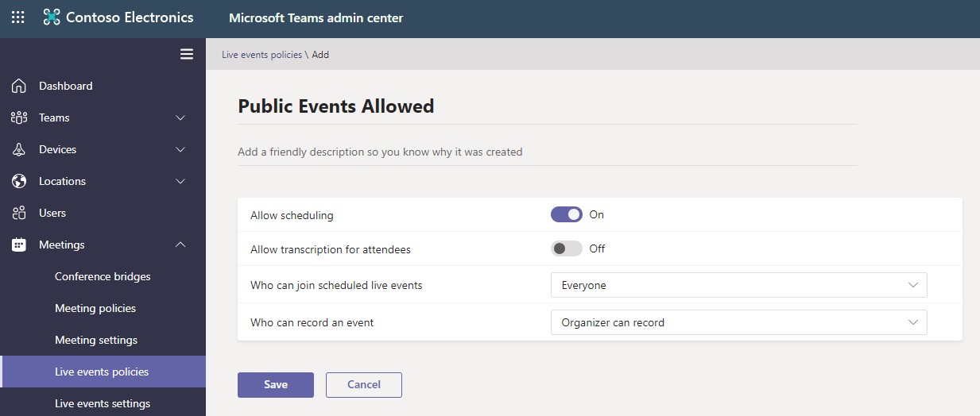Screen dimensions: 980x416
Task: Click the Dashboard home icon
Action: (x=19, y=86)
